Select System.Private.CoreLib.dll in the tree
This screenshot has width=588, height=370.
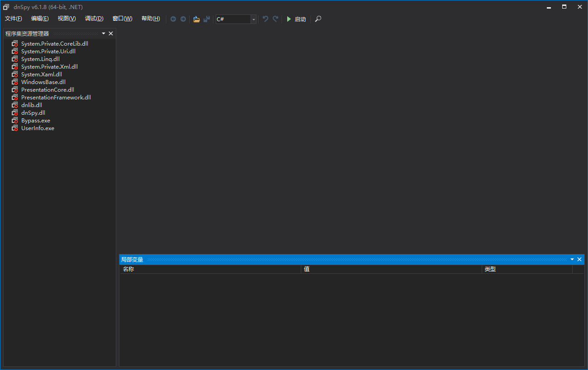[x=55, y=44]
